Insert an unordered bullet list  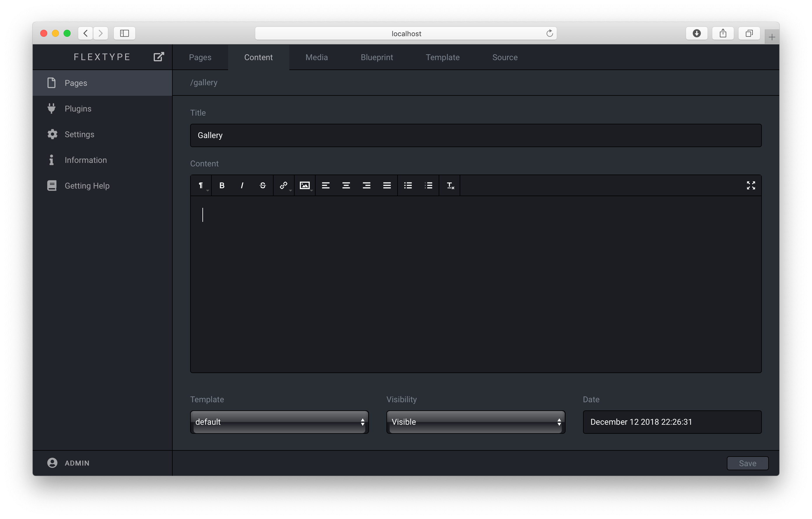tap(408, 185)
